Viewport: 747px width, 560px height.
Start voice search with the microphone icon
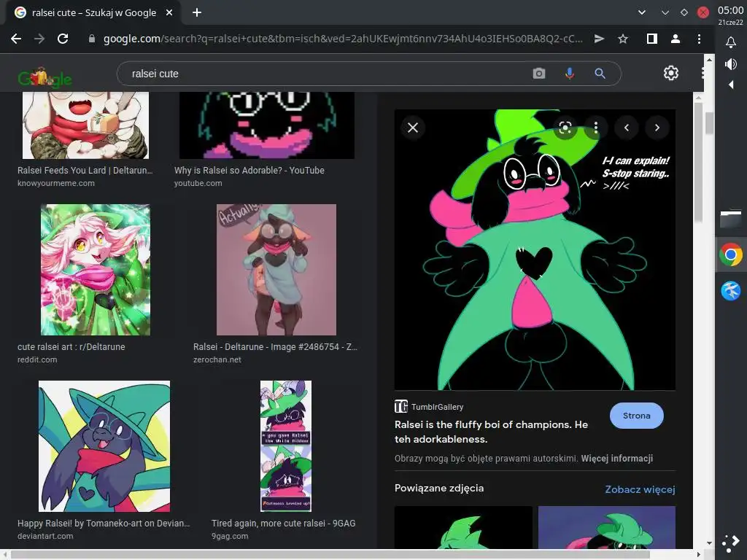pyautogui.click(x=569, y=74)
